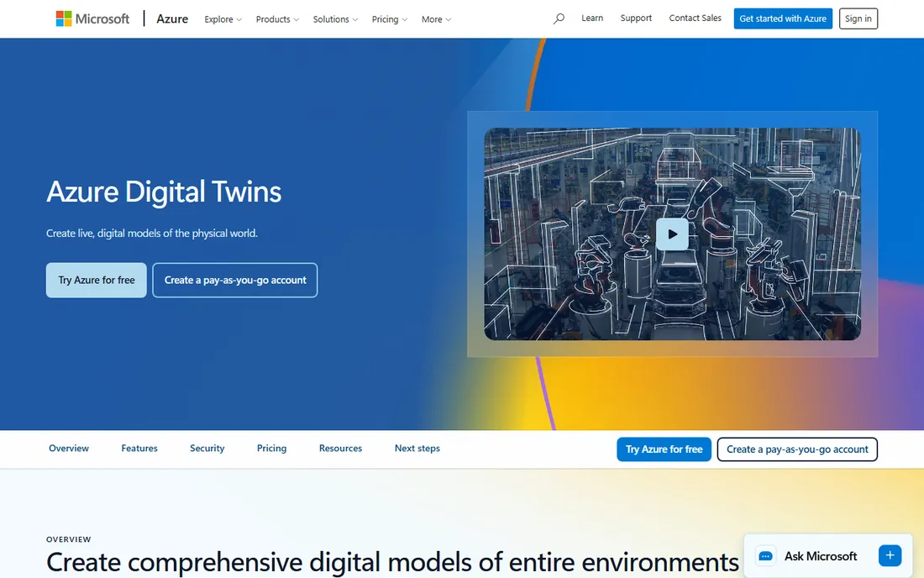The image size is (924, 578).
Task: Click Contact Sales
Action: pyautogui.click(x=695, y=18)
